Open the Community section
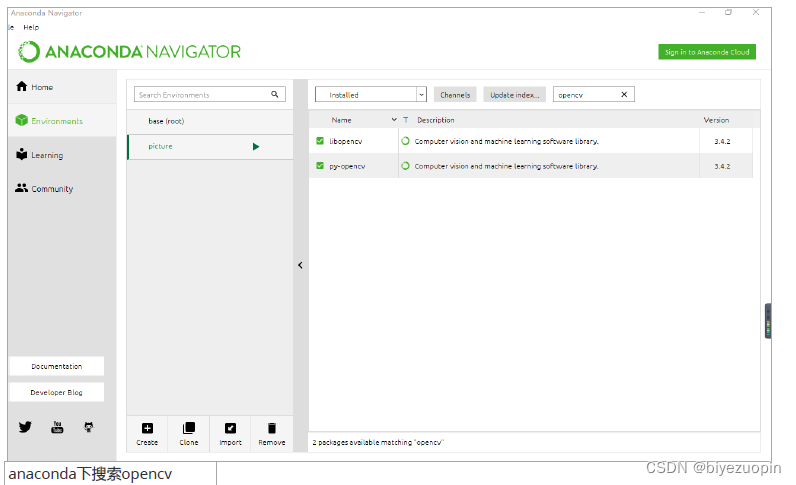 [x=62, y=188]
